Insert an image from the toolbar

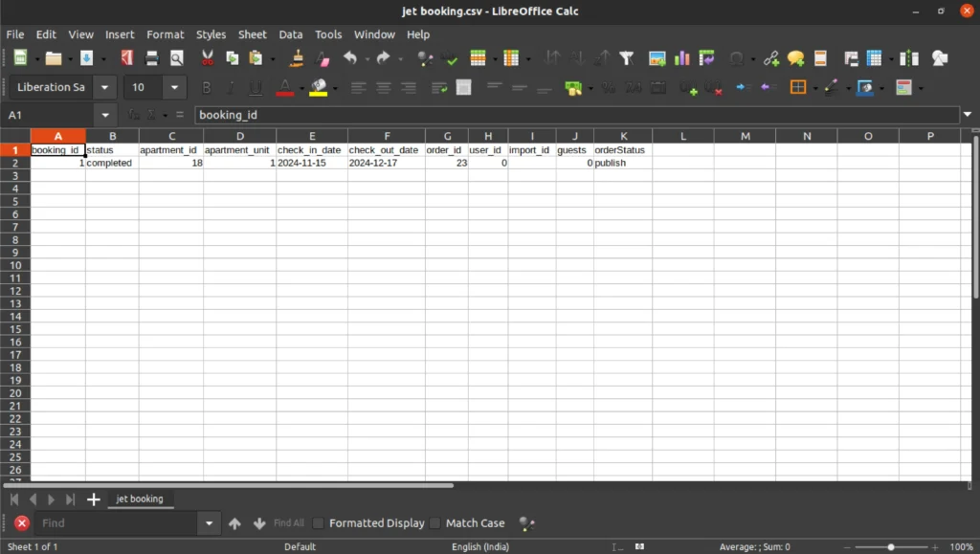(657, 58)
